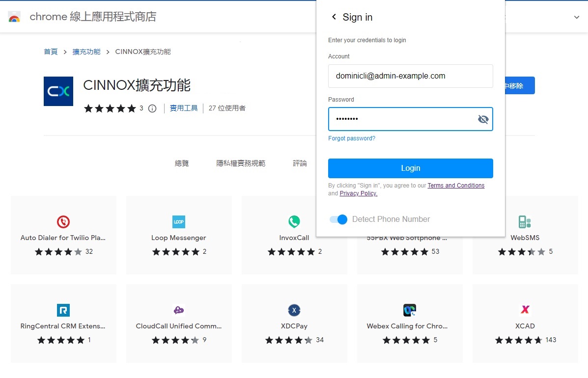Click the XCAD 143 star rating
Image resolution: width=588 pixels, height=378 pixels.
coord(519,340)
